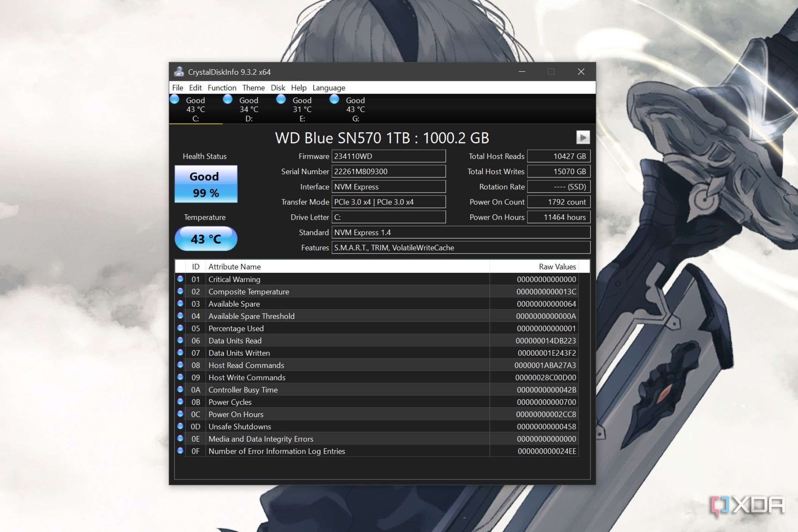Click the status dot for Composite Temperature
The height and width of the screenshot is (532, 798).
pos(180,291)
